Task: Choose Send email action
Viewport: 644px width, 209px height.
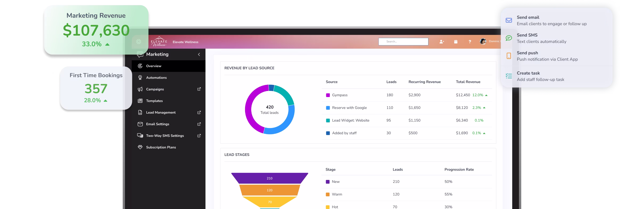Action: 557,21
